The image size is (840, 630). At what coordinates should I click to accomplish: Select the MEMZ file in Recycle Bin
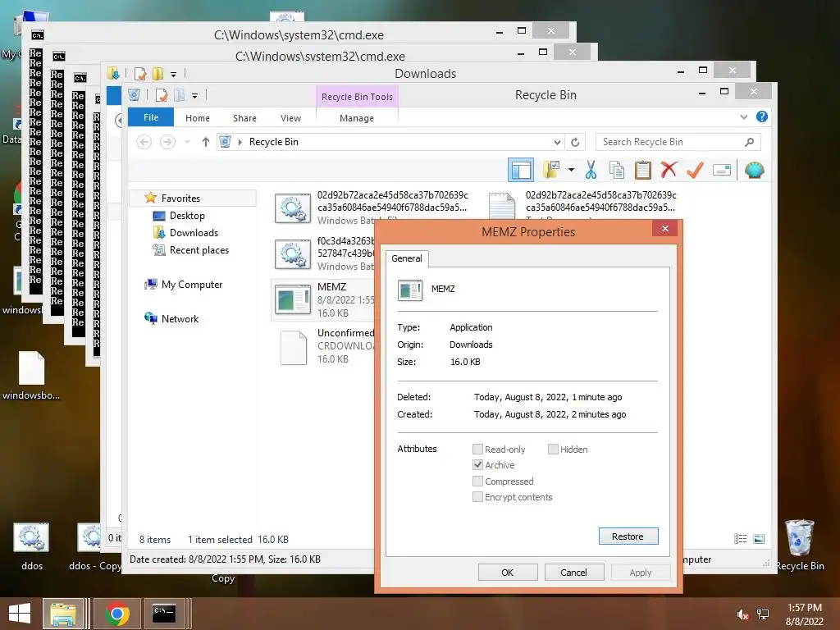tap(323, 300)
